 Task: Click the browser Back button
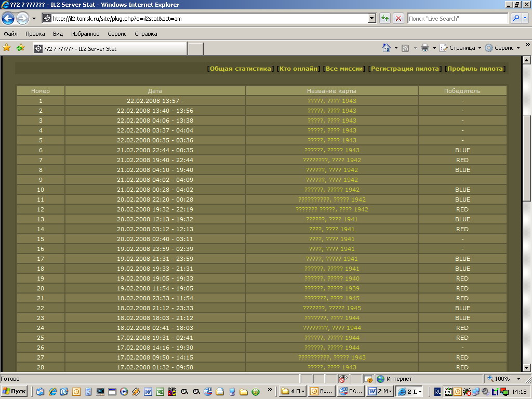click(x=8, y=19)
